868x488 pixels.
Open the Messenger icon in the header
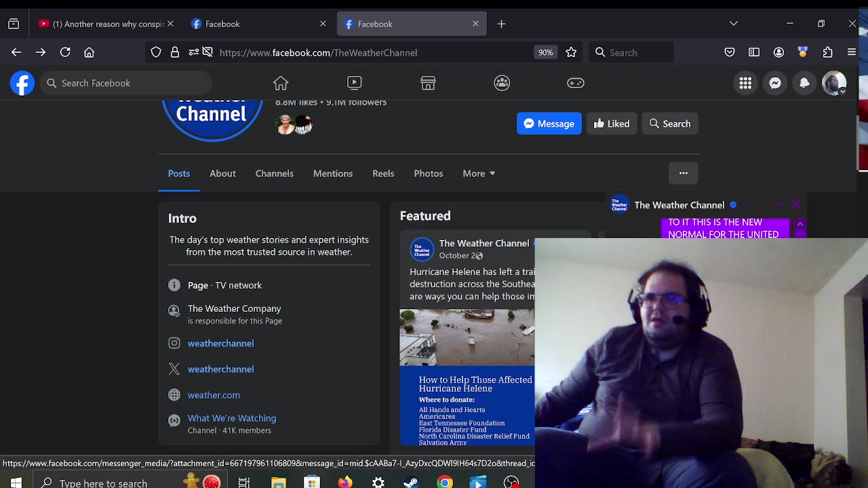[x=775, y=83]
